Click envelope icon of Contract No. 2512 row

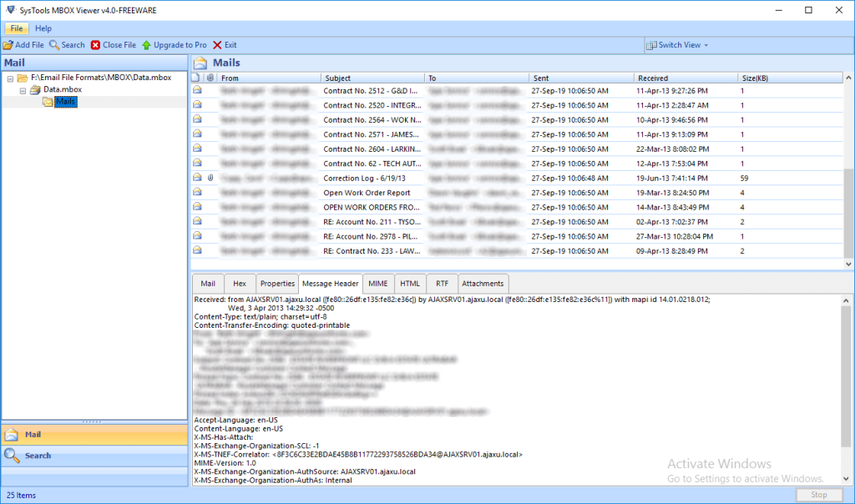(x=197, y=90)
